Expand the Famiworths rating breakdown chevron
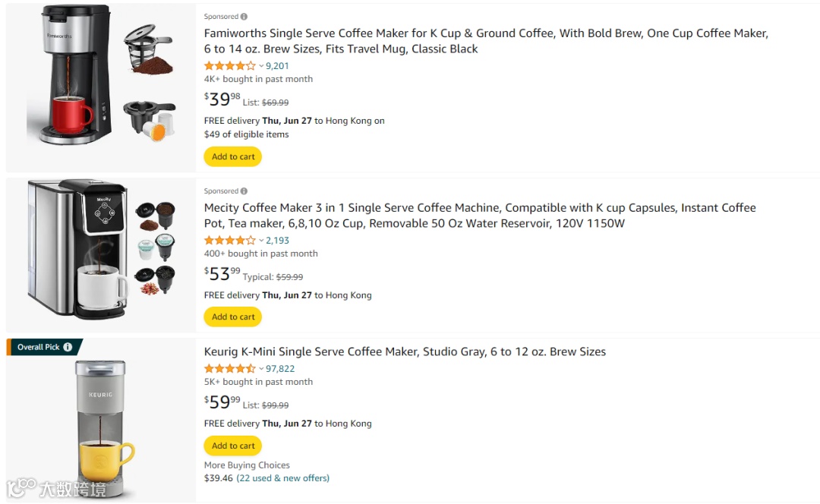 (x=261, y=66)
